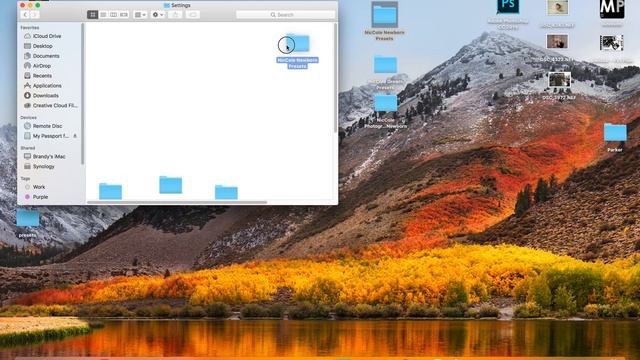Image resolution: width=640 pixels, height=360 pixels.
Task: Select Remote Disc under Devices
Action: (47, 126)
